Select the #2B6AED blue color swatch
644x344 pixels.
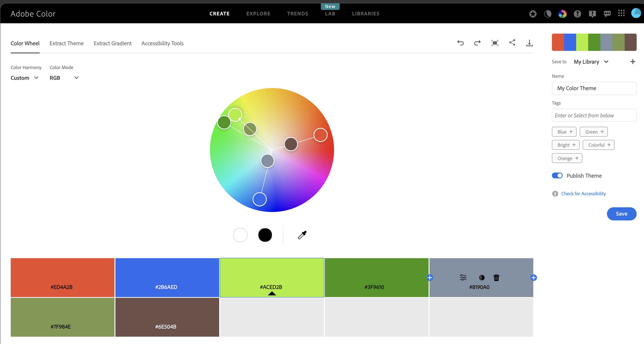click(167, 277)
